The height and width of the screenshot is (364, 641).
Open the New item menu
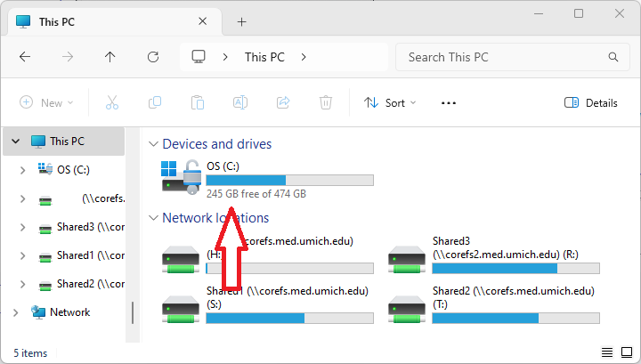coord(46,102)
